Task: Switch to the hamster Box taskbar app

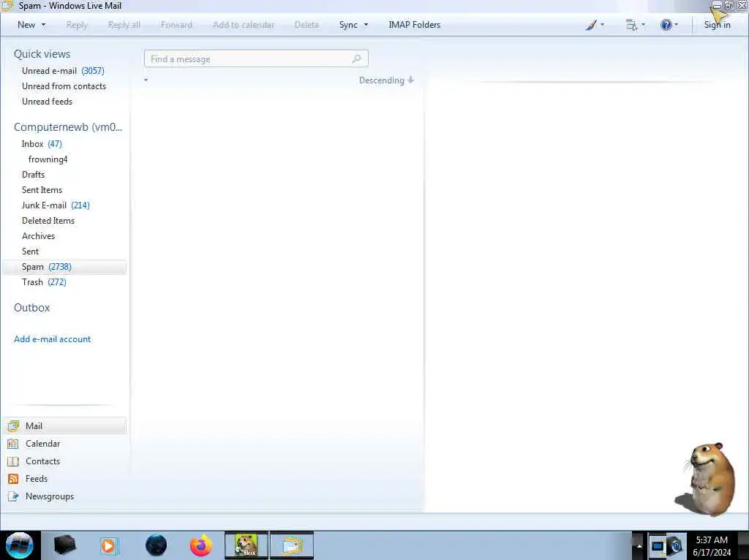Action: click(246, 545)
